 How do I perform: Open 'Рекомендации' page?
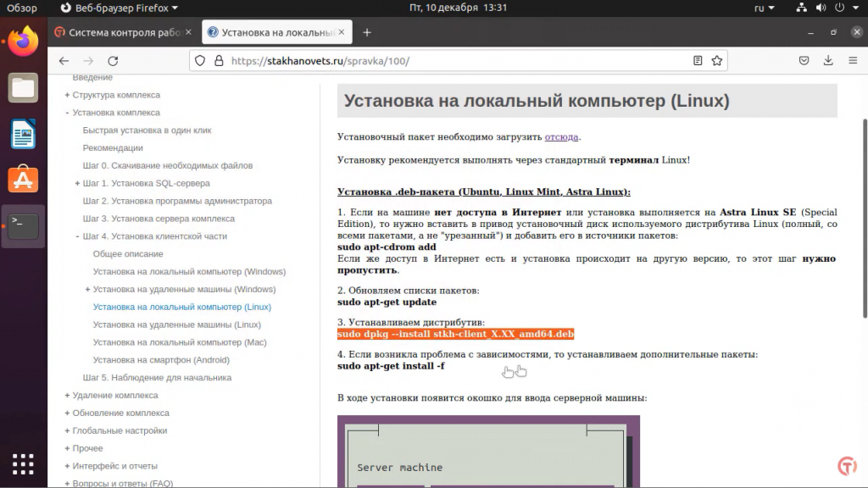point(113,148)
